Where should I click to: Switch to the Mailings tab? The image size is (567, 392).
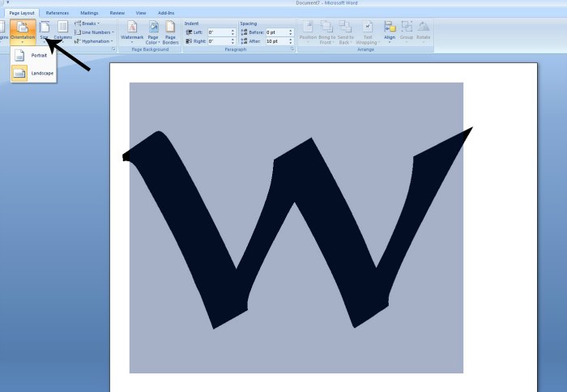tap(89, 13)
